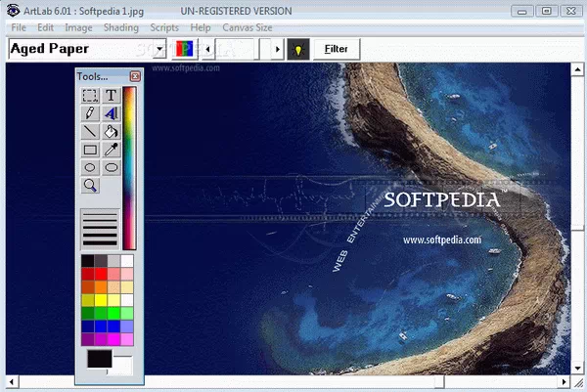This screenshot has width=587, height=392.
Task: Pick the dark green palette swatch
Action: [88, 313]
